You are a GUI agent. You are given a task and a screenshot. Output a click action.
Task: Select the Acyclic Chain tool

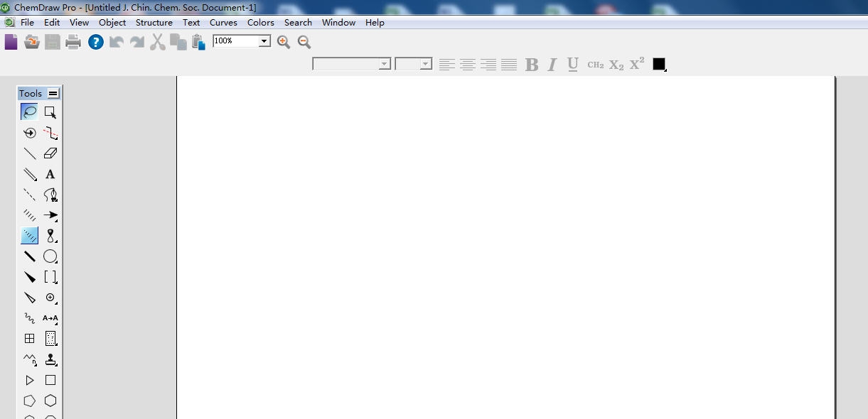[30, 359]
